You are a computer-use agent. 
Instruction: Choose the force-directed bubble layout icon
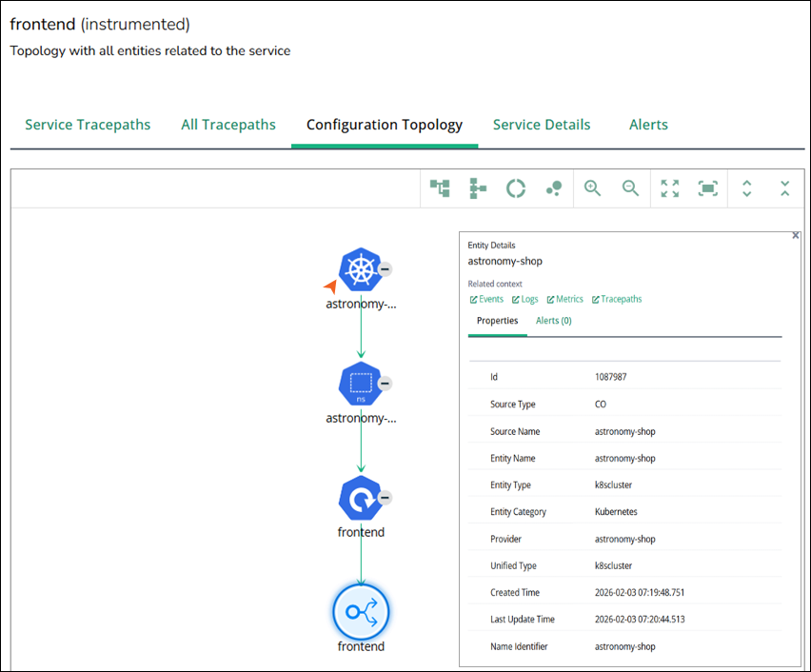point(554,188)
